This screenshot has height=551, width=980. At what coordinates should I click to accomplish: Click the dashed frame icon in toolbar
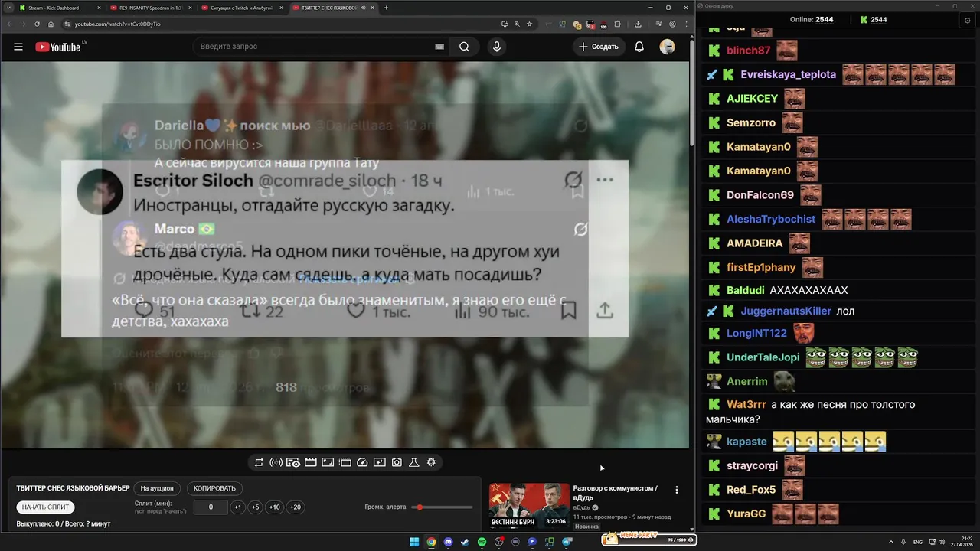coord(345,462)
